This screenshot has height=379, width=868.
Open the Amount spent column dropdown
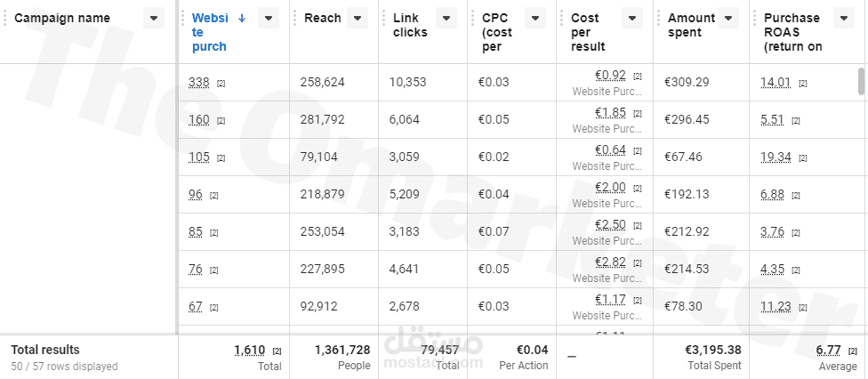pyautogui.click(x=728, y=19)
